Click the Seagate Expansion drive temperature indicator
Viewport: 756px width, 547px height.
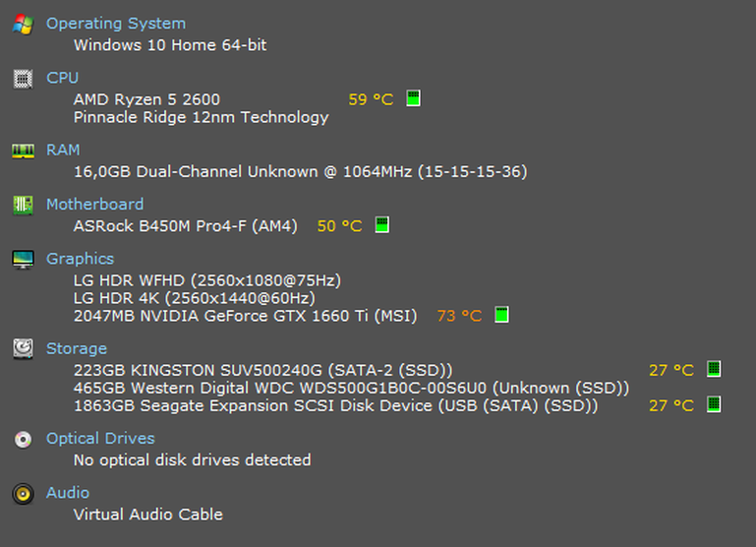[x=714, y=404]
